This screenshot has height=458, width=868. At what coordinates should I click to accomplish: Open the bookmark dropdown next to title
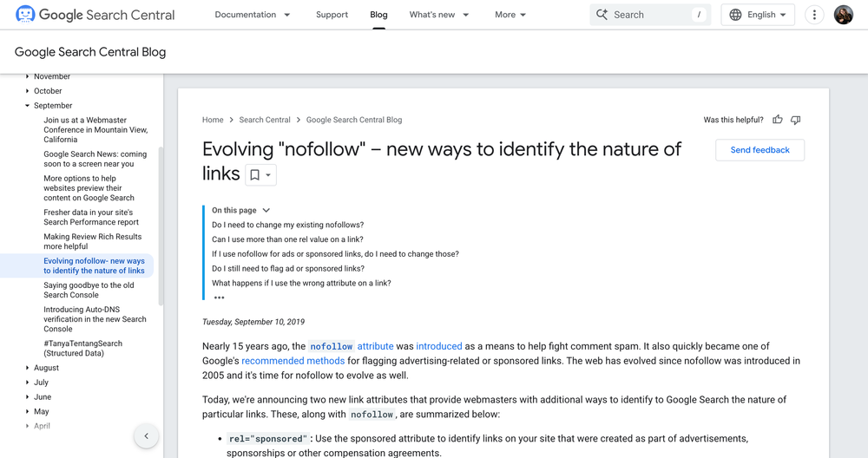260,175
